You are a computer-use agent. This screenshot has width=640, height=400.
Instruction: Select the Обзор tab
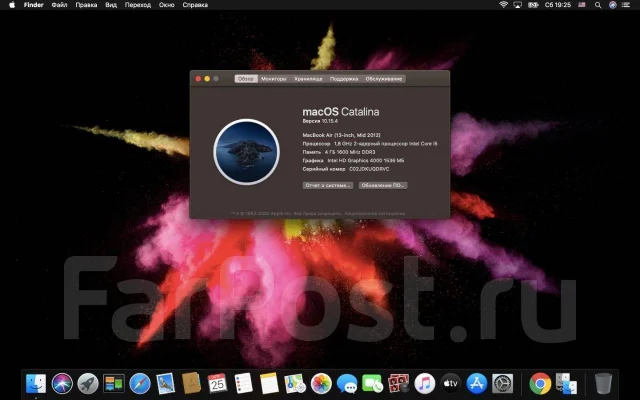coord(246,79)
